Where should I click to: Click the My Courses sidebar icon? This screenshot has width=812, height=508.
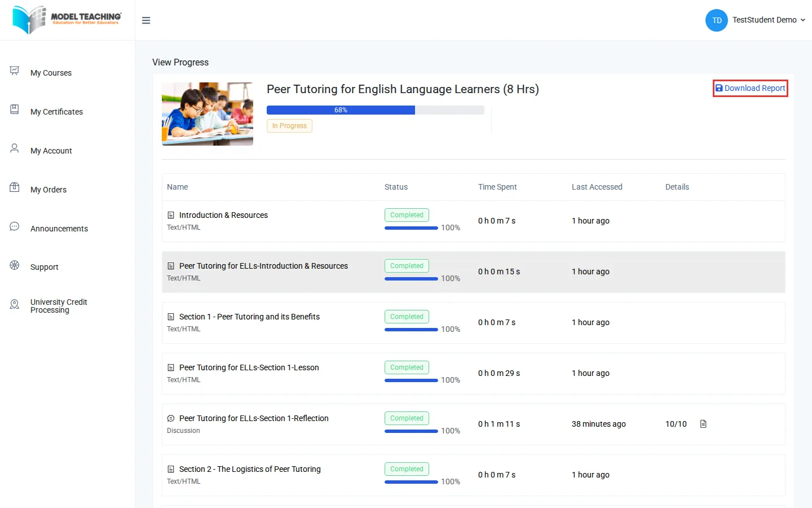pos(15,71)
